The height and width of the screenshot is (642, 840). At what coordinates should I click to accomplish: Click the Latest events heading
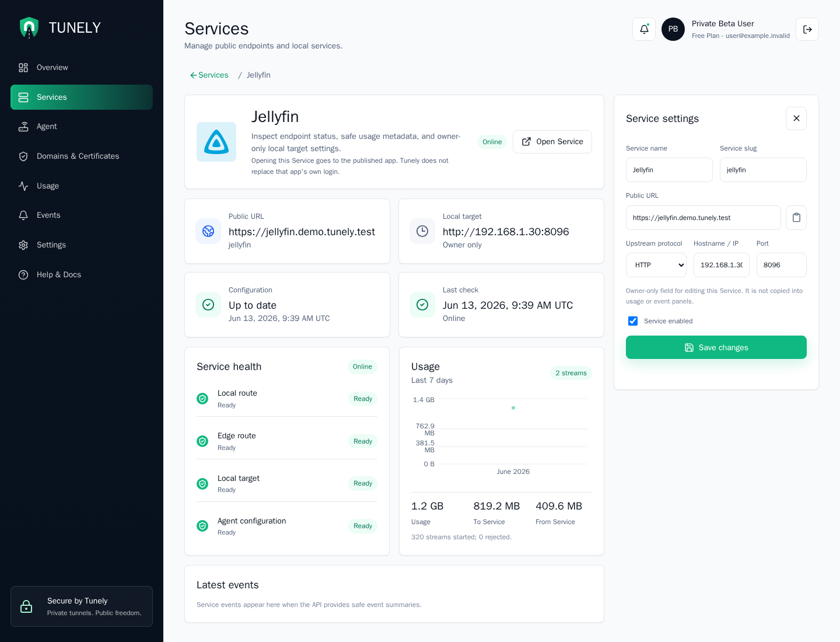click(x=228, y=585)
